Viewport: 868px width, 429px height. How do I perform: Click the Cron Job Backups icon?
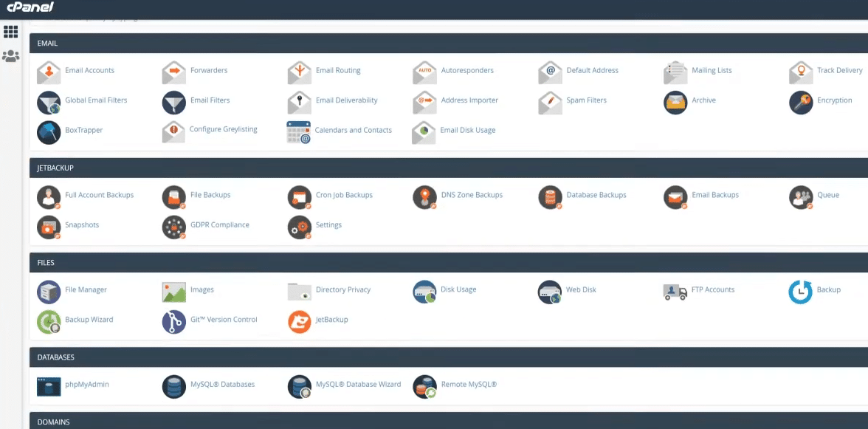pyautogui.click(x=300, y=197)
